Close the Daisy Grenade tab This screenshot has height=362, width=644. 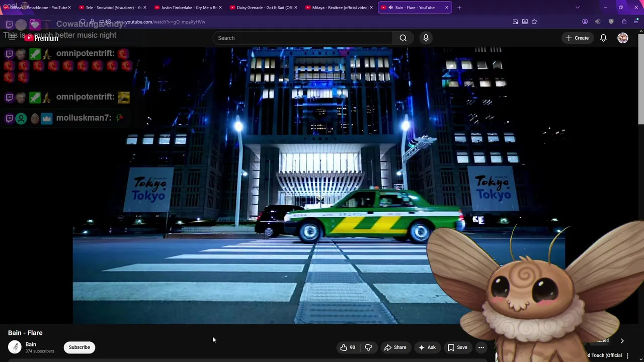(295, 8)
